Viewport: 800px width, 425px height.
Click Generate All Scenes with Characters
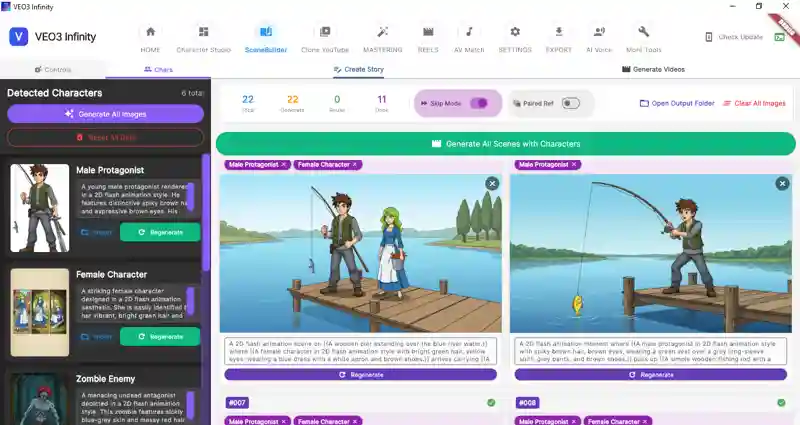pos(505,144)
